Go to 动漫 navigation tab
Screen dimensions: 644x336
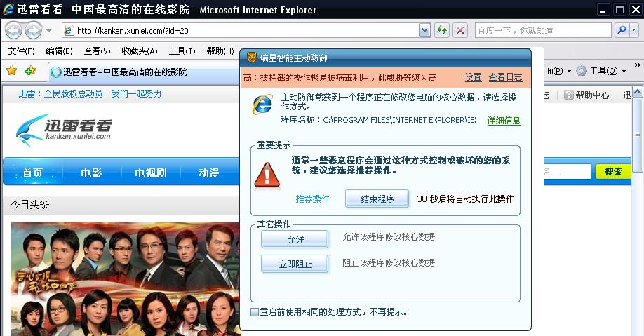click(x=209, y=173)
